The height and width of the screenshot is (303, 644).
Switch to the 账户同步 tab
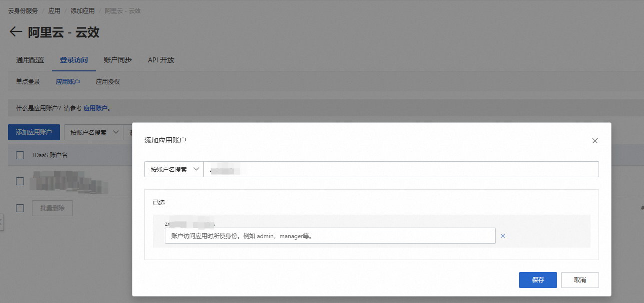pyautogui.click(x=118, y=60)
